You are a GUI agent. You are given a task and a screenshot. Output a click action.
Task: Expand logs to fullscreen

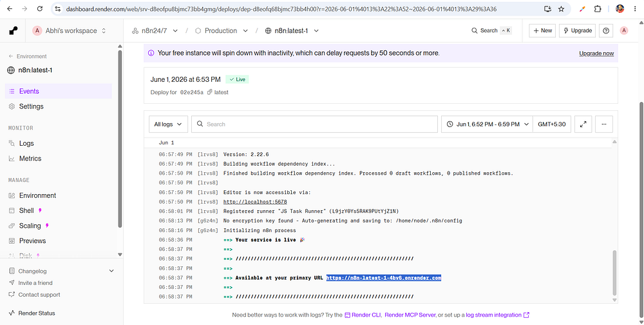583,124
